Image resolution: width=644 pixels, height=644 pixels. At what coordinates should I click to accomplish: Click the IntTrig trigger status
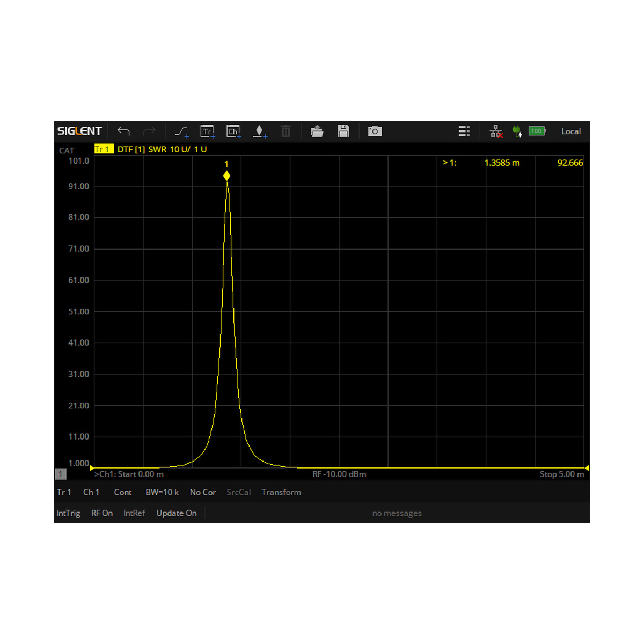68,513
